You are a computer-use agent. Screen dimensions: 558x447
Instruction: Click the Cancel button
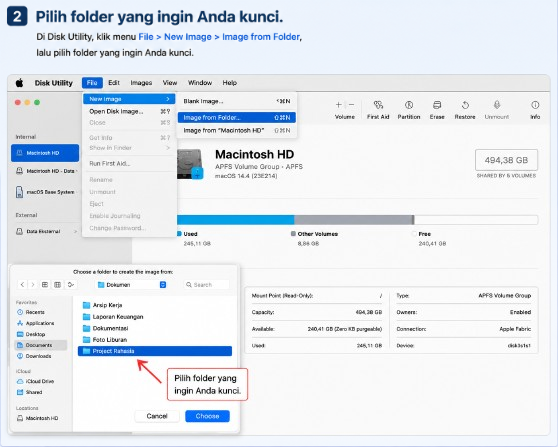[x=157, y=416]
